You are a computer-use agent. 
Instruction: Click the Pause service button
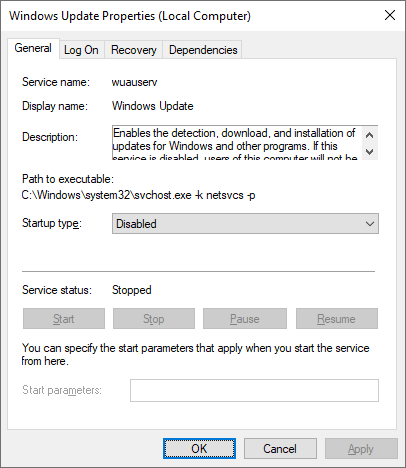click(245, 319)
